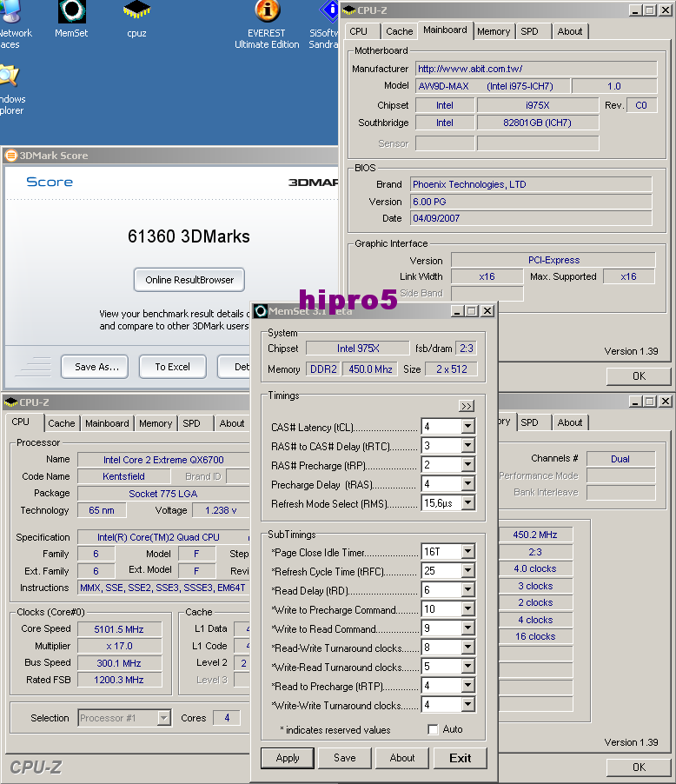The width and height of the screenshot is (676, 784).
Task: Open the MemSet desktop icon
Action: pyautogui.click(x=71, y=19)
